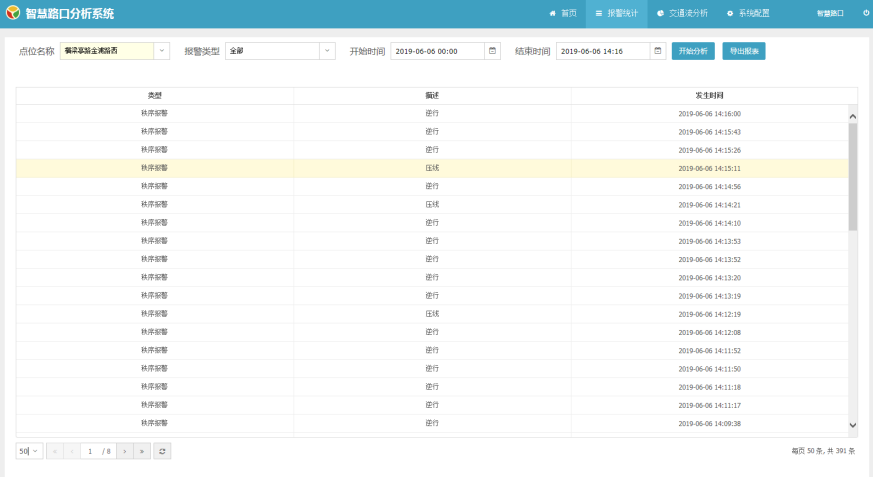
Task: Open the page size 50 dropdown
Action: [29, 451]
